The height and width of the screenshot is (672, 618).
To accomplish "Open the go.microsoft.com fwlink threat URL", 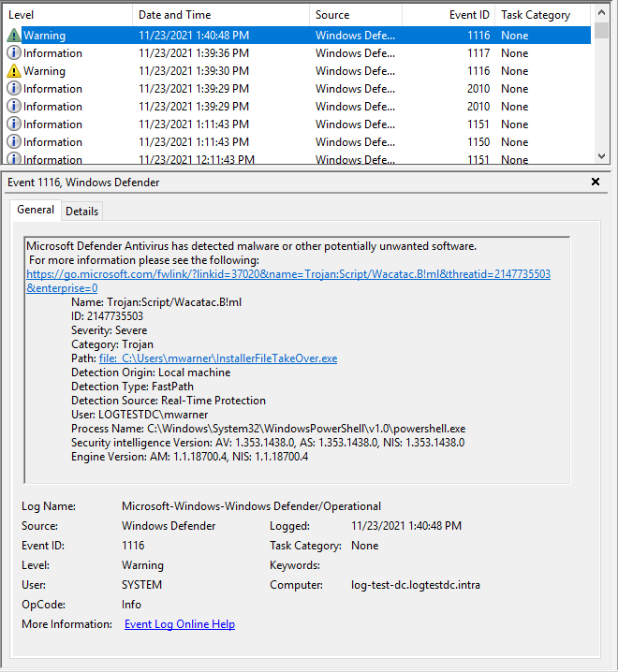I will 288,281.
